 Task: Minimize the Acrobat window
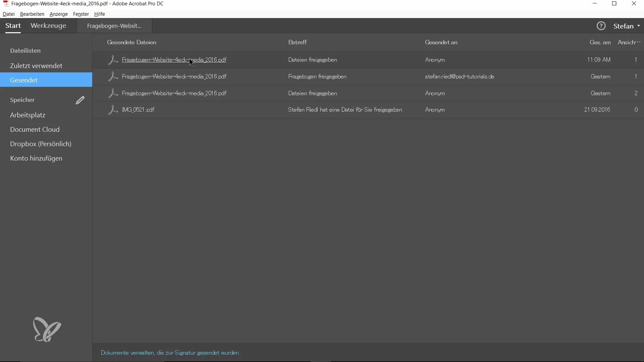tap(595, 4)
